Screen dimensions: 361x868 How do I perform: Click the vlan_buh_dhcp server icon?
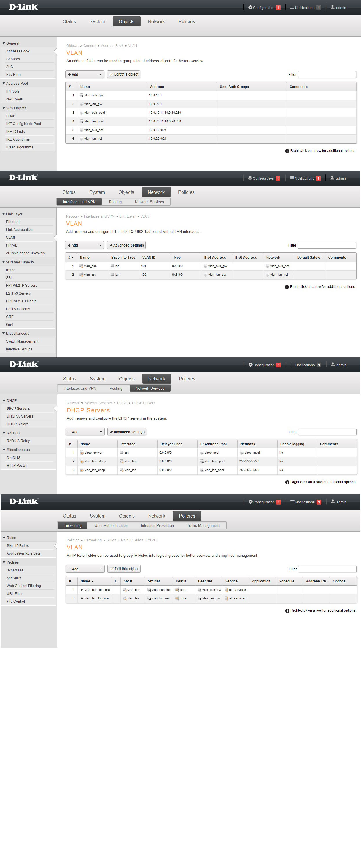tap(82, 461)
